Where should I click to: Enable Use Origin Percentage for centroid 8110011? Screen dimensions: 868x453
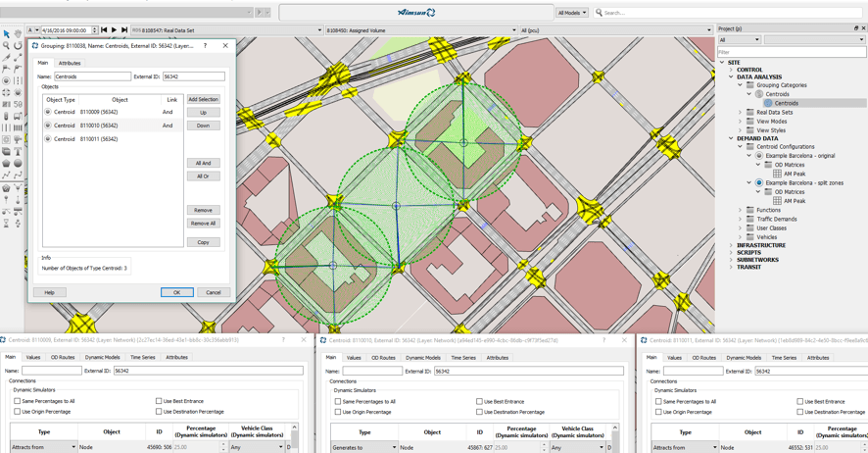coord(658,412)
